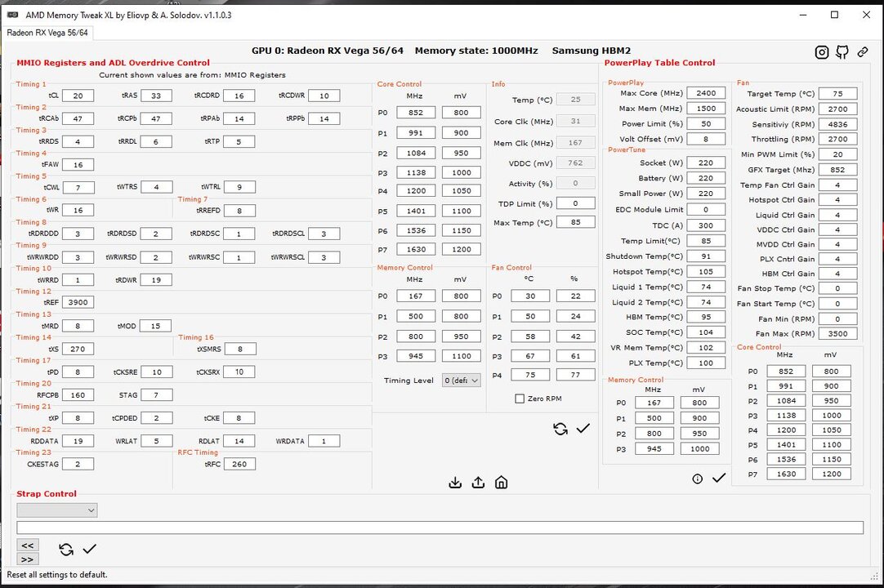Click the tFAW value field
This screenshot has width=884, height=588.
click(78, 165)
